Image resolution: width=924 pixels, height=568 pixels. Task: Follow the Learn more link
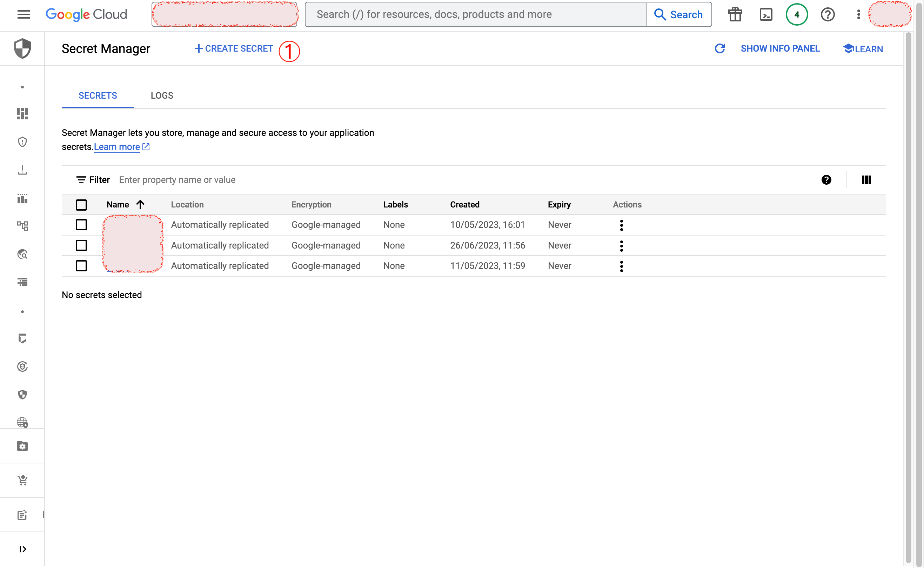117,147
